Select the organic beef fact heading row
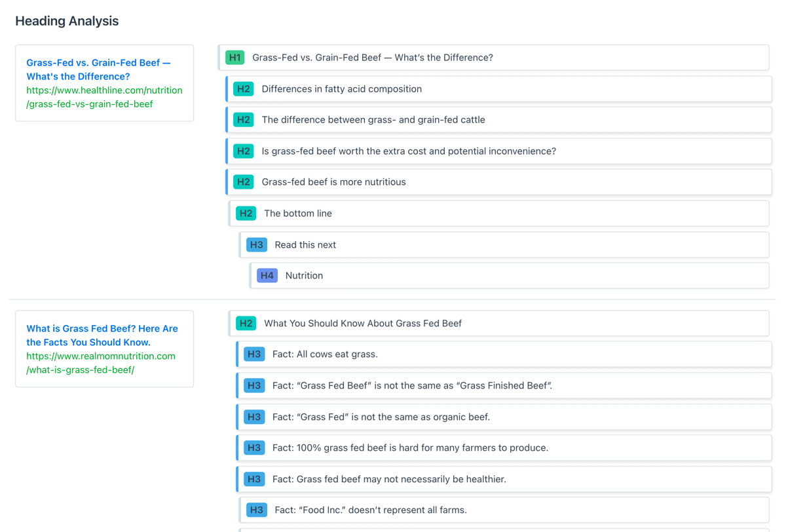 pyautogui.click(x=381, y=417)
